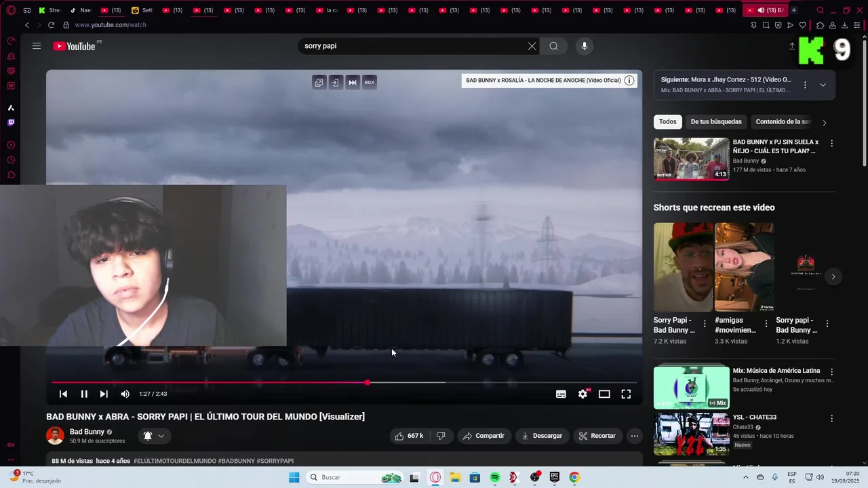Select the Todos filter chip
This screenshot has height=488, width=868.
pyautogui.click(x=668, y=122)
